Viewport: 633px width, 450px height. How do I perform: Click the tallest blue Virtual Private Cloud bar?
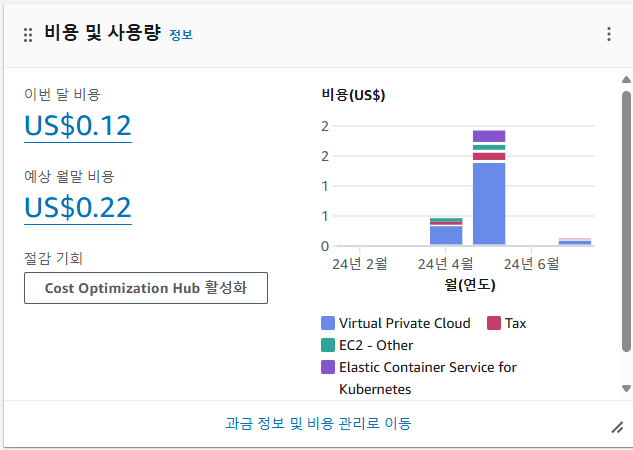pos(489,204)
